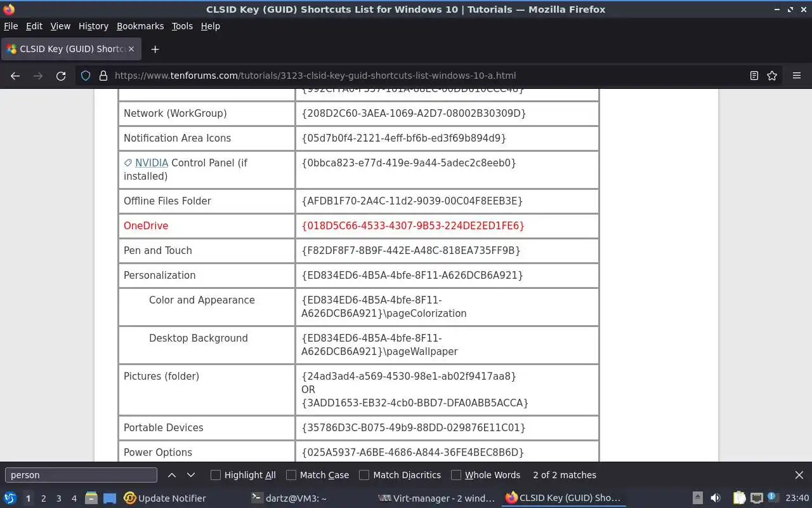The width and height of the screenshot is (812, 508).
Task: Click the Pictures (folder) row label
Action: click(161, 377)
